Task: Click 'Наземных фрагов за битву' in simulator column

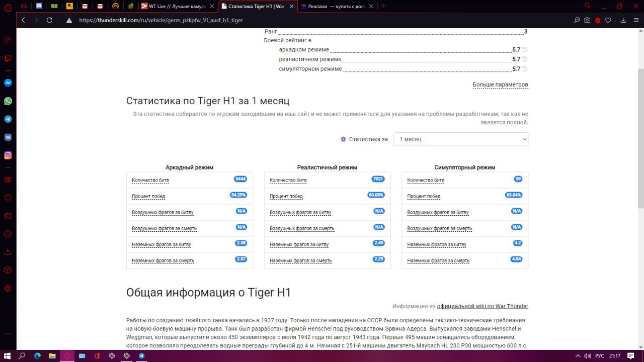Action: [x=437, y=244]
